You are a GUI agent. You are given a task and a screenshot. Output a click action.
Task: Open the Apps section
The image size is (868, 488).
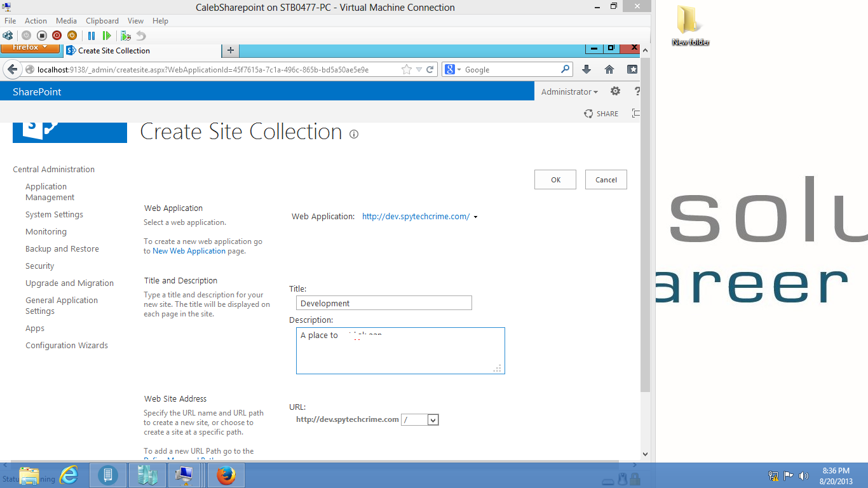tap(35, 329)
